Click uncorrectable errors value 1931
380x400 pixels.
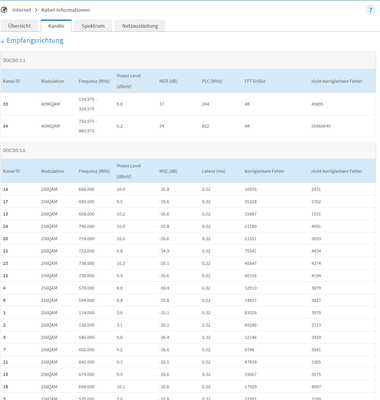316,214
